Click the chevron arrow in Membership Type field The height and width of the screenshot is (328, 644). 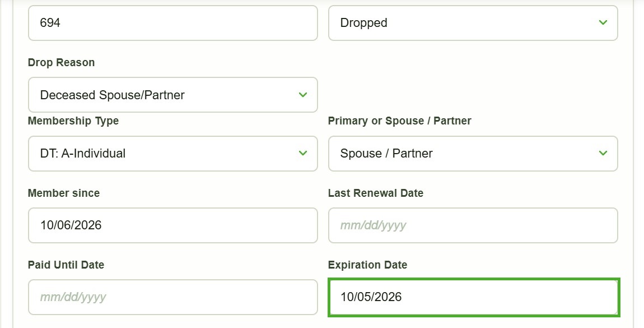click(x=303, y=153)
